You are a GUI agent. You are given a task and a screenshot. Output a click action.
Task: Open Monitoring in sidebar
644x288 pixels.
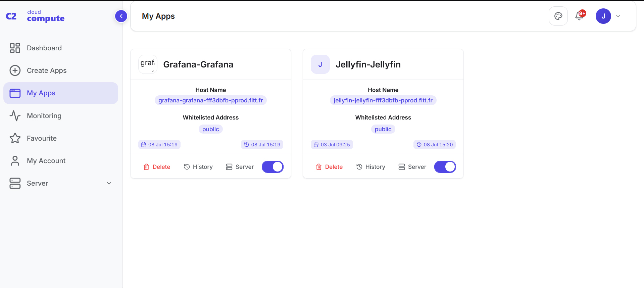pos(61,116)
